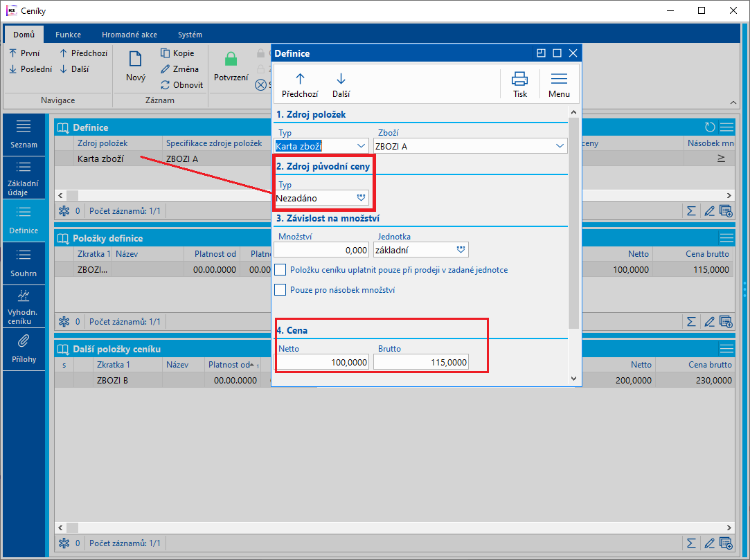Switch to the Funkce ribbon tab
This screenshot has height=560, width=750.
68,35
